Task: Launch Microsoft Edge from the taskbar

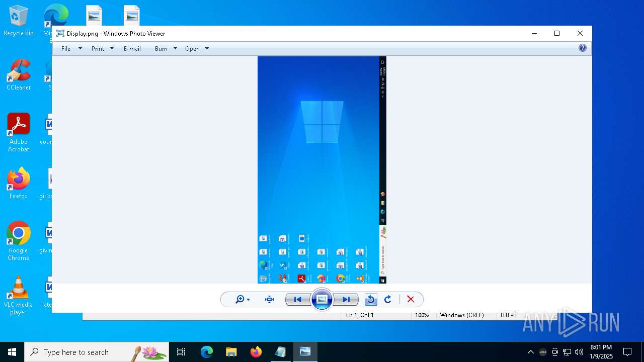Action: [x=207, y=352]
